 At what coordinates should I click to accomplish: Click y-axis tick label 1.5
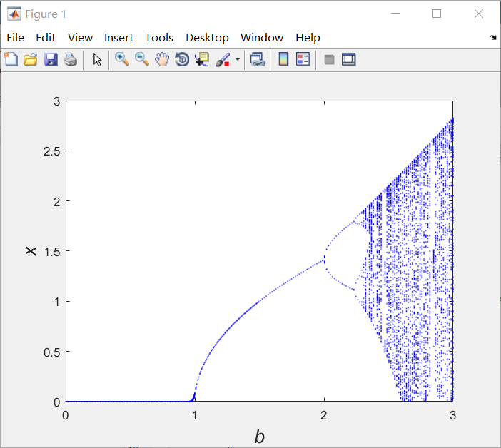(x=52, y=252)
